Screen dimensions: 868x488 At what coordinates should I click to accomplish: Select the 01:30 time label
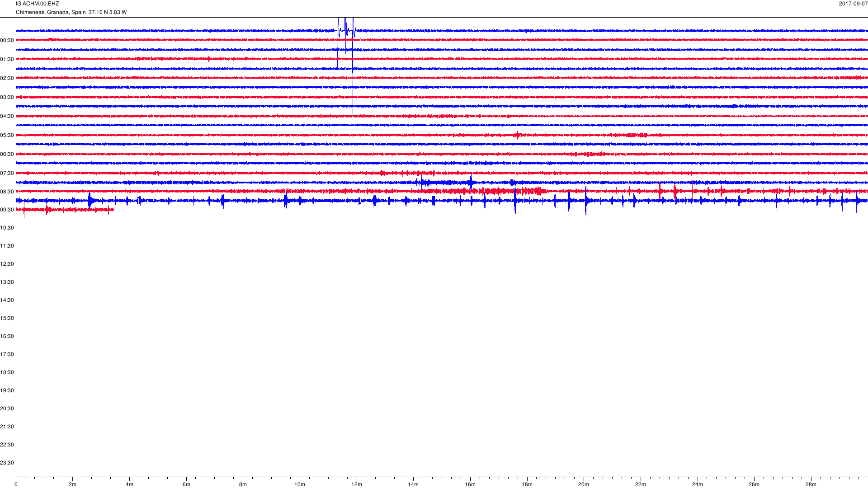coord(7,59)
